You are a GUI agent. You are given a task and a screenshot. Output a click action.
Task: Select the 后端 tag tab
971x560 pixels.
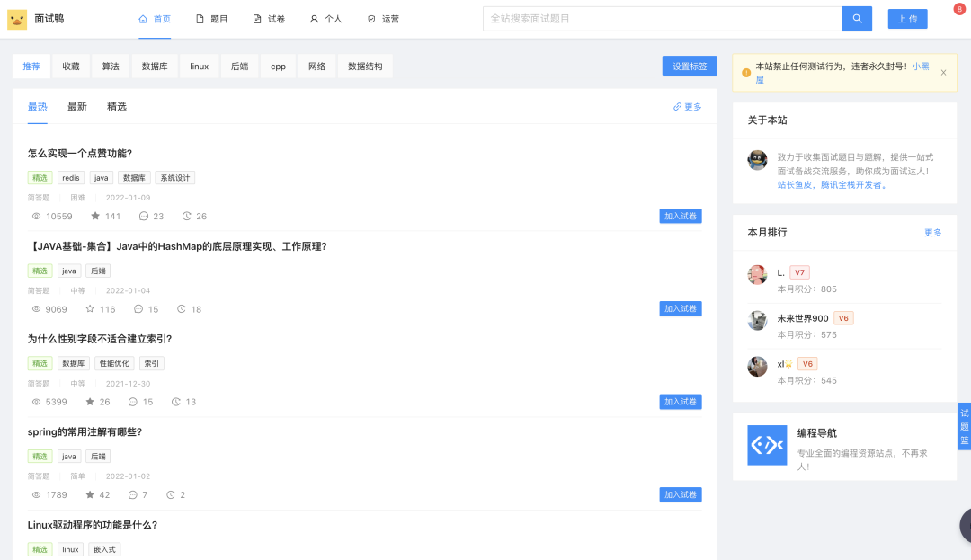240,67
